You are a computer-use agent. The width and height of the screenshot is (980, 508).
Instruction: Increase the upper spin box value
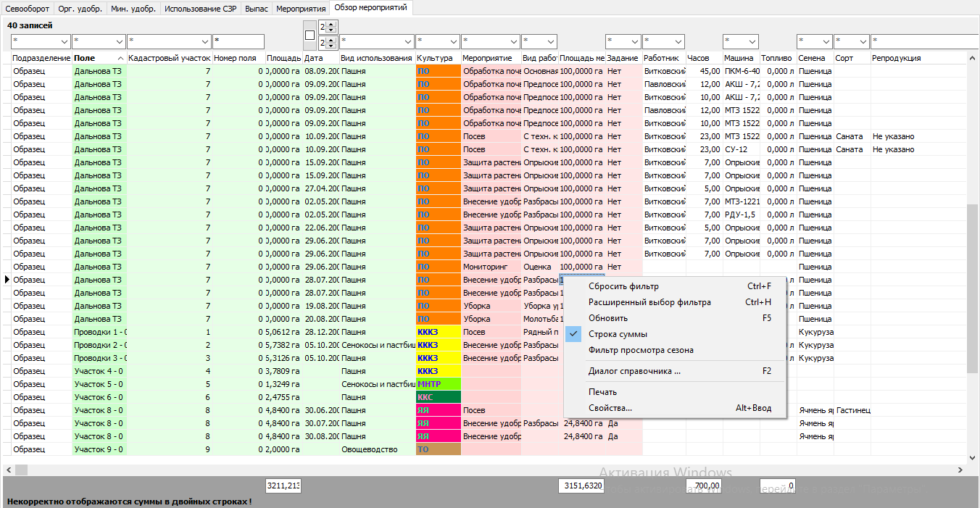pyautogui.click(x=333, y=24)
